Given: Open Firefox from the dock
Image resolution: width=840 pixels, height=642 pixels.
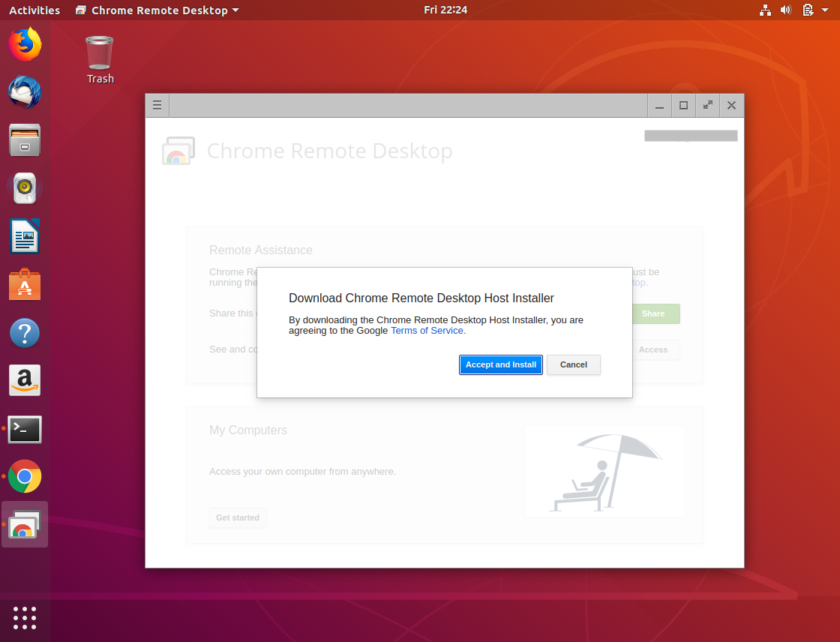Looking at the screenshot, I should coord(24,44).
